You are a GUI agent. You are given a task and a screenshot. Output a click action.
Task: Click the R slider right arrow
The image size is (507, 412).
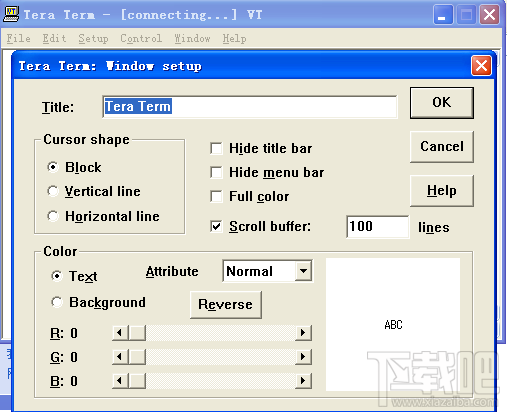coord(303,333)
